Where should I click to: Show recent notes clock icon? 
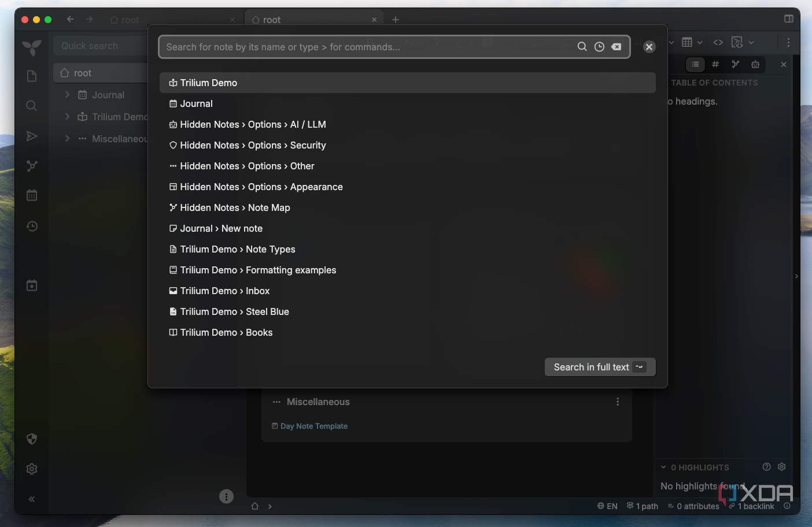(599, 47)
